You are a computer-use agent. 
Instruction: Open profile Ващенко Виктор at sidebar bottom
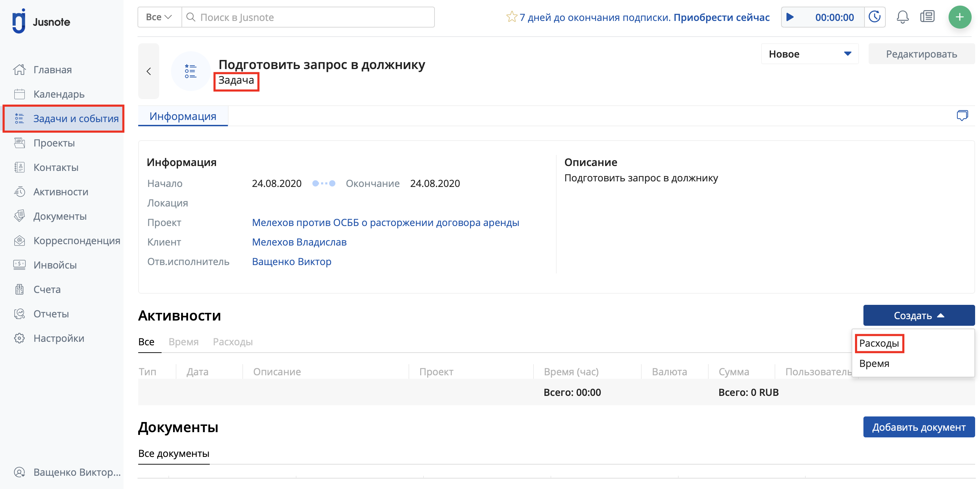click(77, 472)
